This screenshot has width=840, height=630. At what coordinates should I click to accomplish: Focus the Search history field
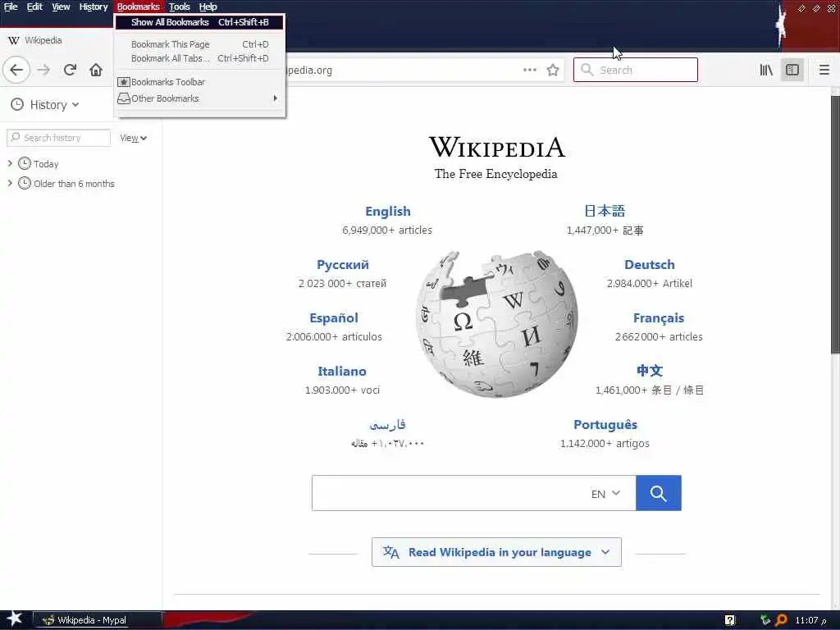59,138
